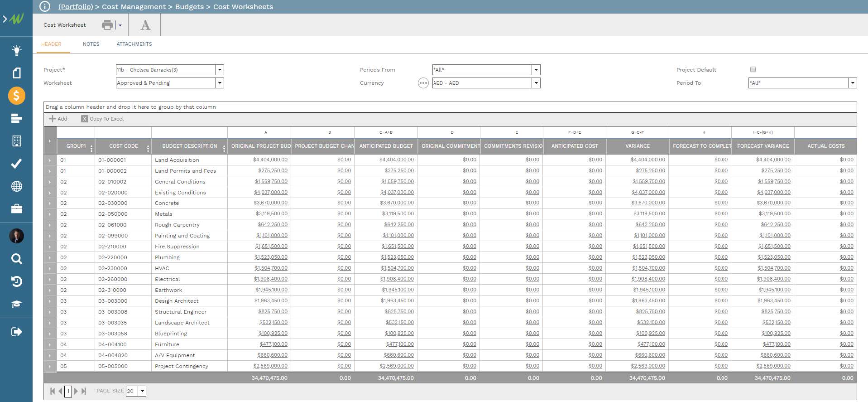Click the group-by drag area bar
The height and width of the screenshot is (402, 868).
click(x=450, y=107)
